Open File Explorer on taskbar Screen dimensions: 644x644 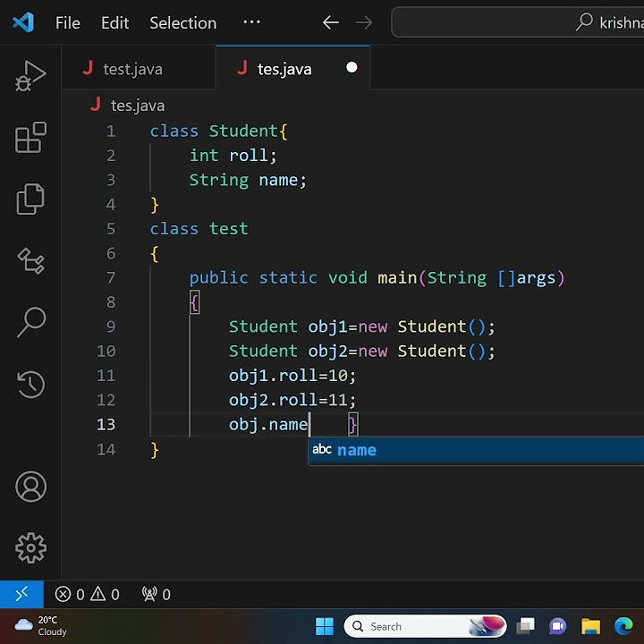pos(590,626)
